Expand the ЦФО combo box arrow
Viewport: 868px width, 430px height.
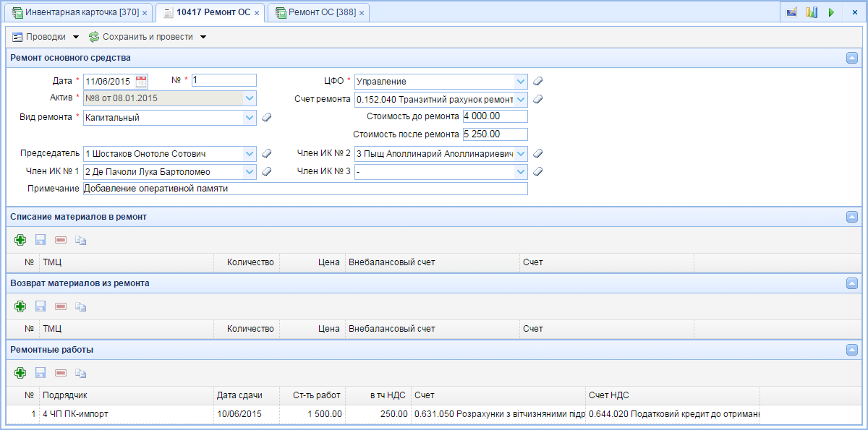coord(521,81)
